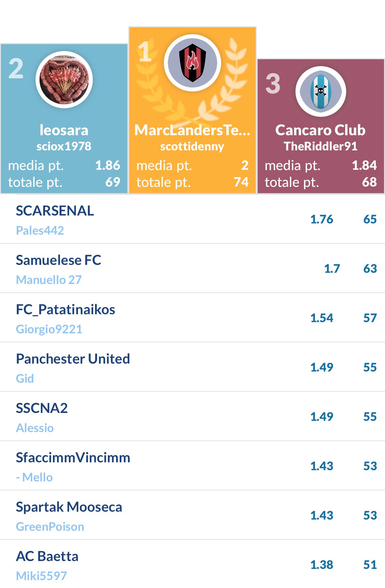Open the Manuello 27 user link
This screenshot has width=385, height=588.
[49, 280]
